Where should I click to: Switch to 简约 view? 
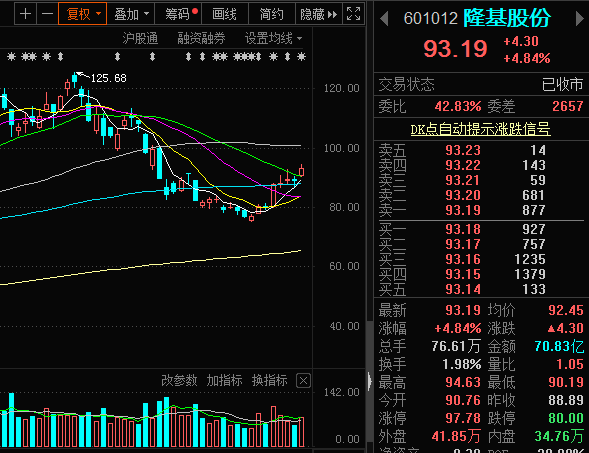[272, 14]
